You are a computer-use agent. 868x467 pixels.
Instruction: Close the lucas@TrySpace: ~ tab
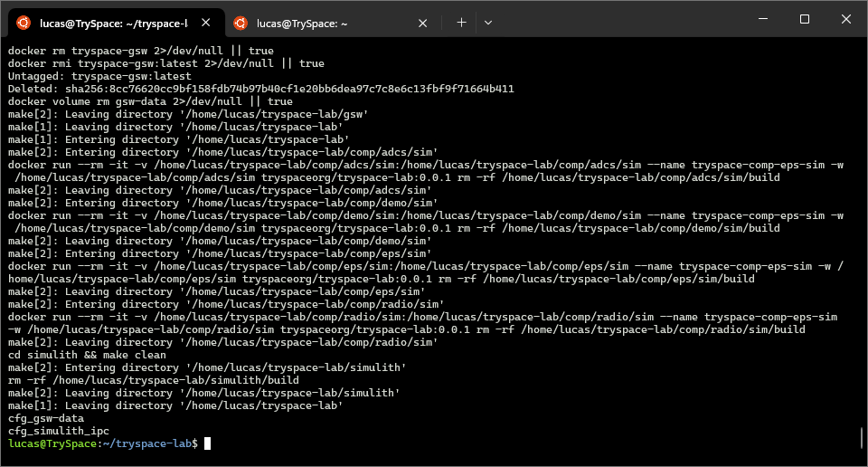[422, 24]
